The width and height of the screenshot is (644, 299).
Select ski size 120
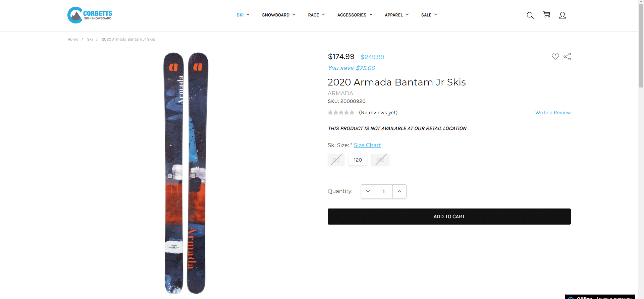click(358, 160)
